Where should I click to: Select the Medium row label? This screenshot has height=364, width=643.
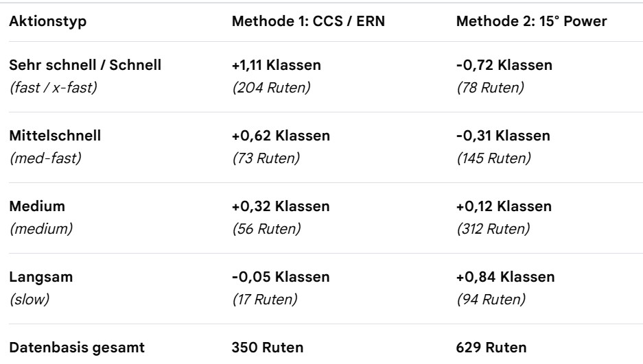[x=37, y=206]
